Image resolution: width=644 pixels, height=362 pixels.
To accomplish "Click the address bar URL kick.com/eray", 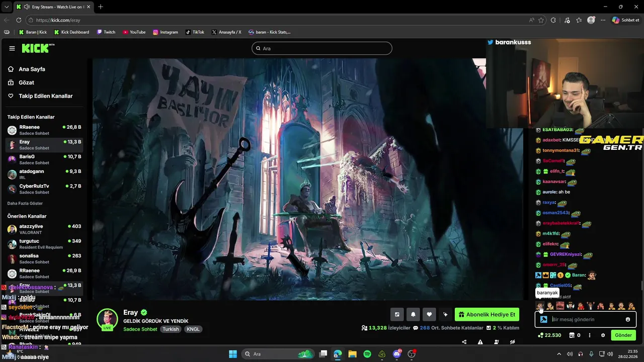I will (x=58, y=20).
